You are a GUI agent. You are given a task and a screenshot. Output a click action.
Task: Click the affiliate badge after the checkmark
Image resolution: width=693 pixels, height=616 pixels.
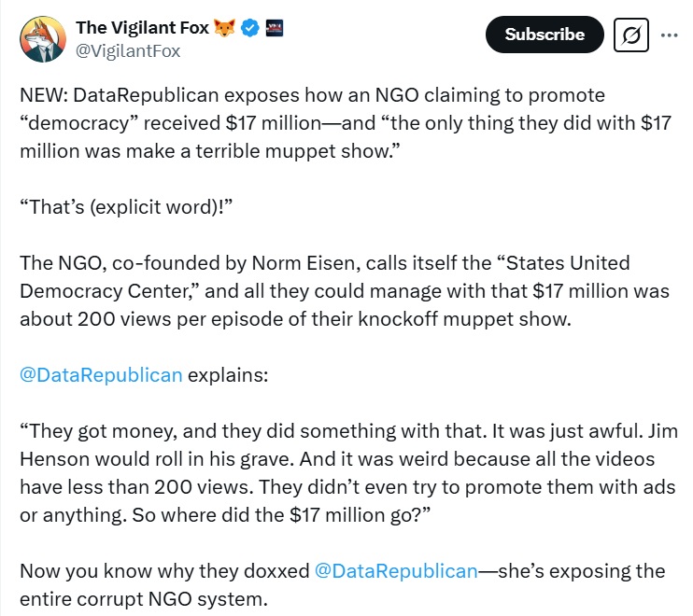276,27
